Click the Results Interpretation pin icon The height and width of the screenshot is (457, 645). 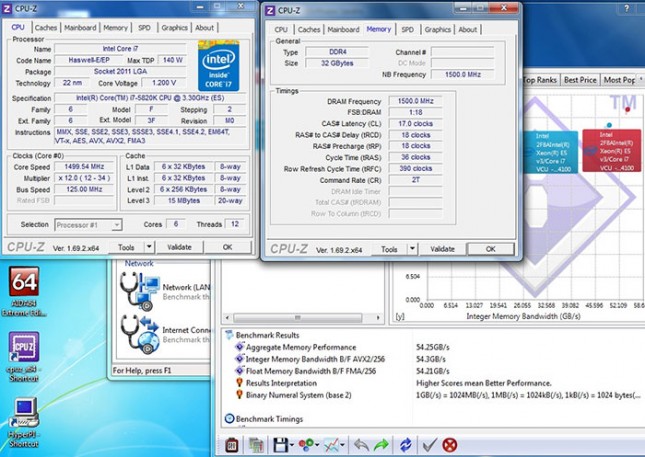click(x=239, y=383)
